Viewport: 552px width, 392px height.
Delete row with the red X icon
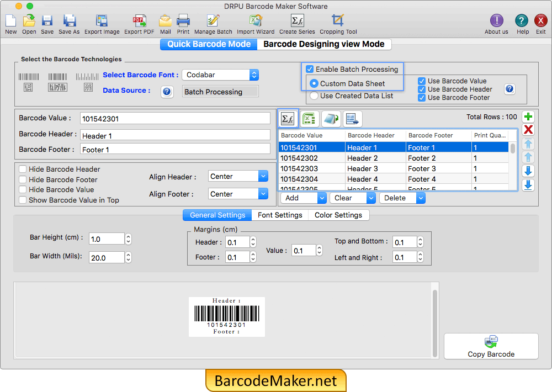pos(528,130)
